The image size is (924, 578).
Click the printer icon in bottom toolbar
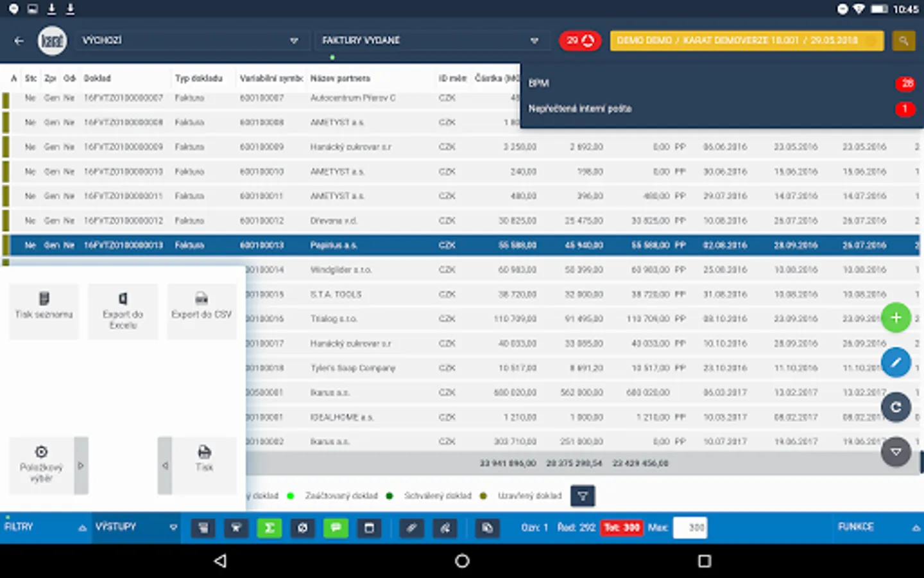[203, 528]
